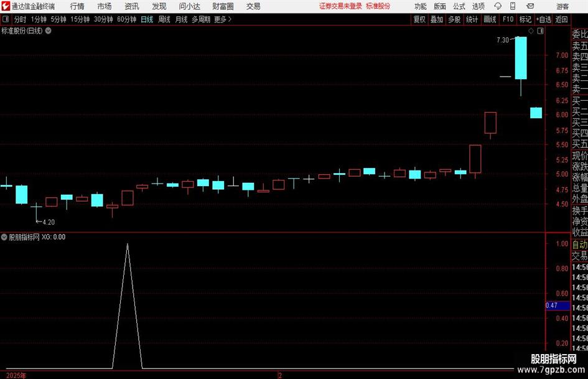Screen dimensions: 588x379
Task: Click the 复权 toolbar button
Action: point(419,19)
